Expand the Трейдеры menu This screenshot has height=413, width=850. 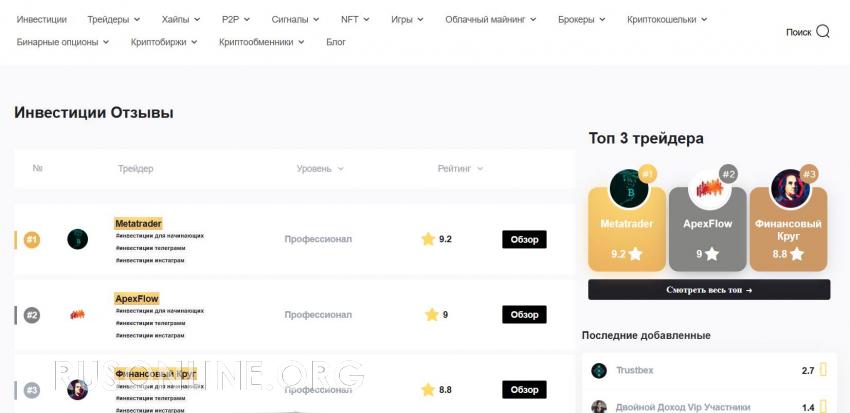point(113,20)
